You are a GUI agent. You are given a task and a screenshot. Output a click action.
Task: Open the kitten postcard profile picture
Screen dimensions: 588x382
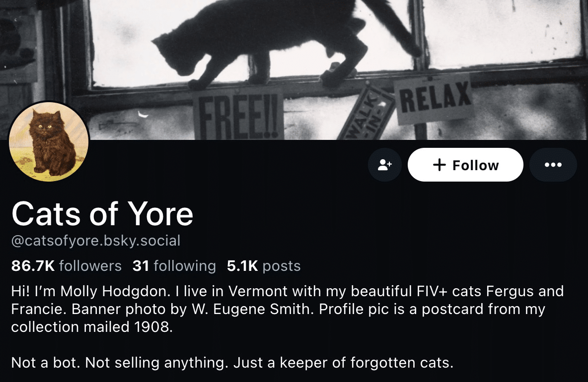coord(49,142)
